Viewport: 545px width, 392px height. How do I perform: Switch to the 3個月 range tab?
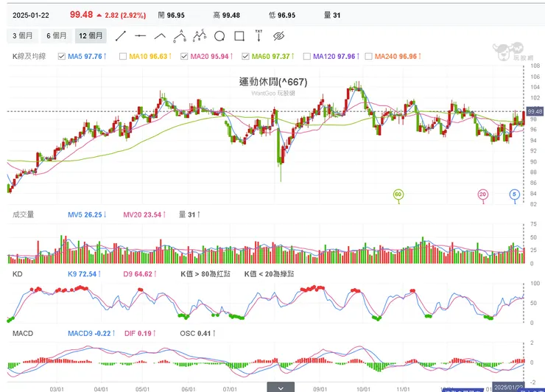(x=22, y=35)
